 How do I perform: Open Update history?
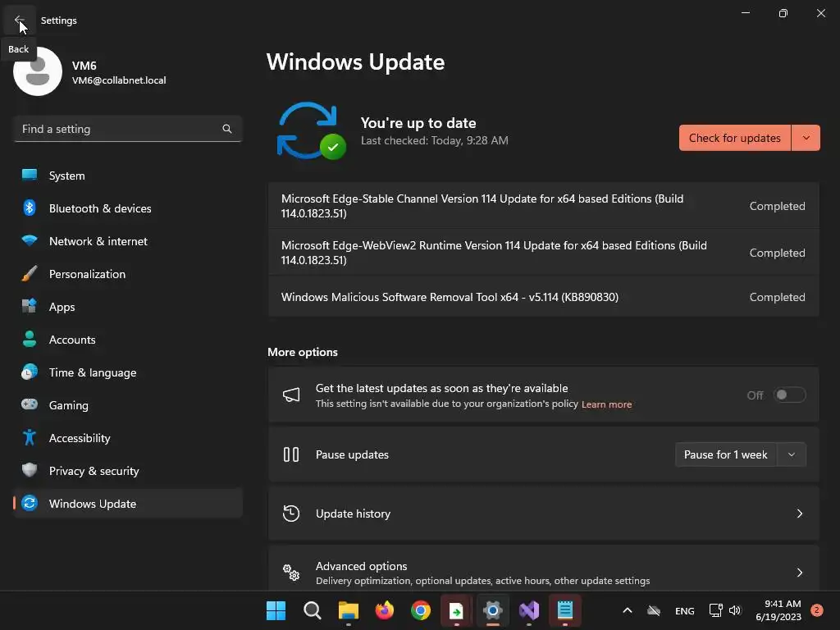[543, 514]
